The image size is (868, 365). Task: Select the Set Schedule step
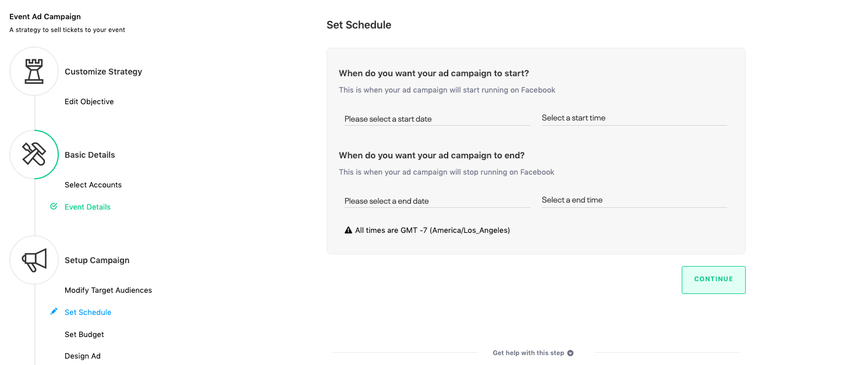tap(88, 313)
